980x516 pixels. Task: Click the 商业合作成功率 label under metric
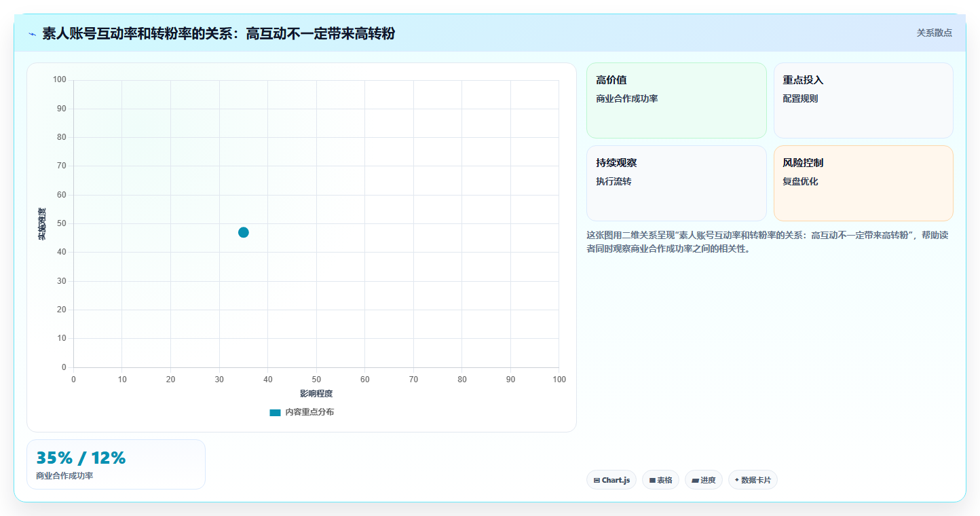[x=64, y=476]
